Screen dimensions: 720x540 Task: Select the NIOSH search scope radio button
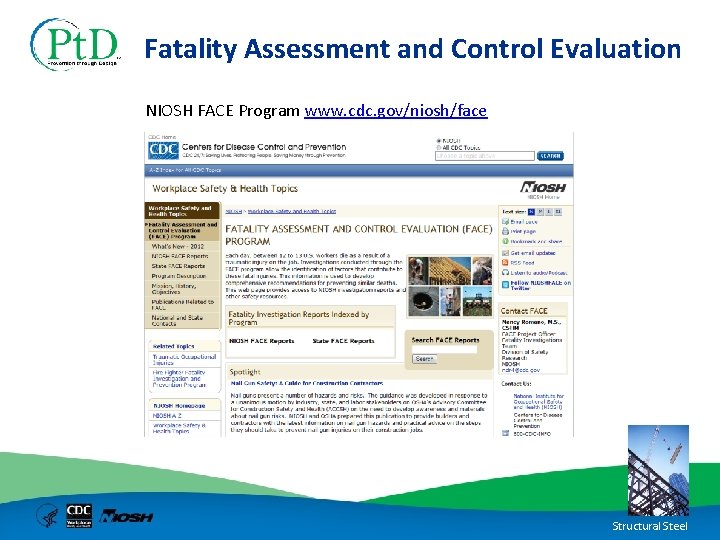coord(439,141)
